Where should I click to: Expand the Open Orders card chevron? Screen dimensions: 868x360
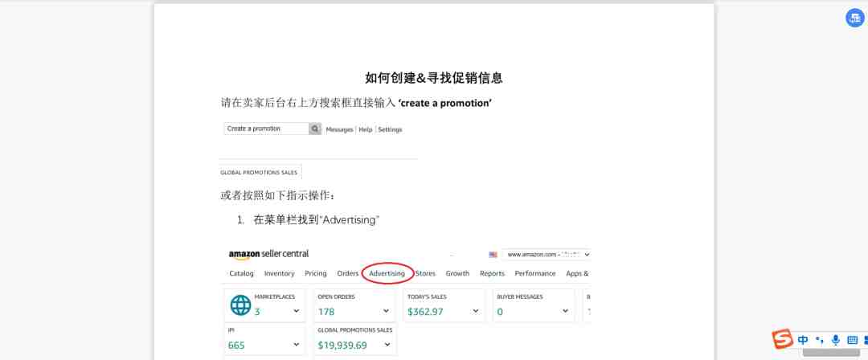(386, 311)
